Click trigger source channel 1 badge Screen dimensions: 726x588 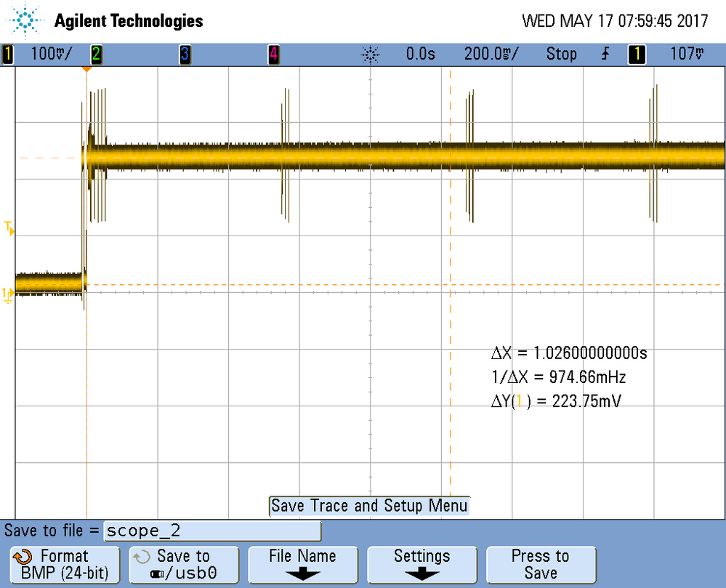(637, 55)
